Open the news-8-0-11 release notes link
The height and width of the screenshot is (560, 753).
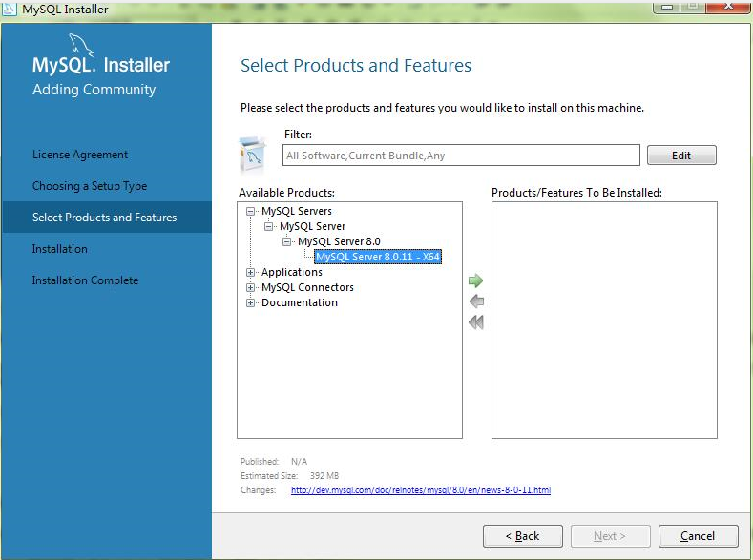[421, 490]
